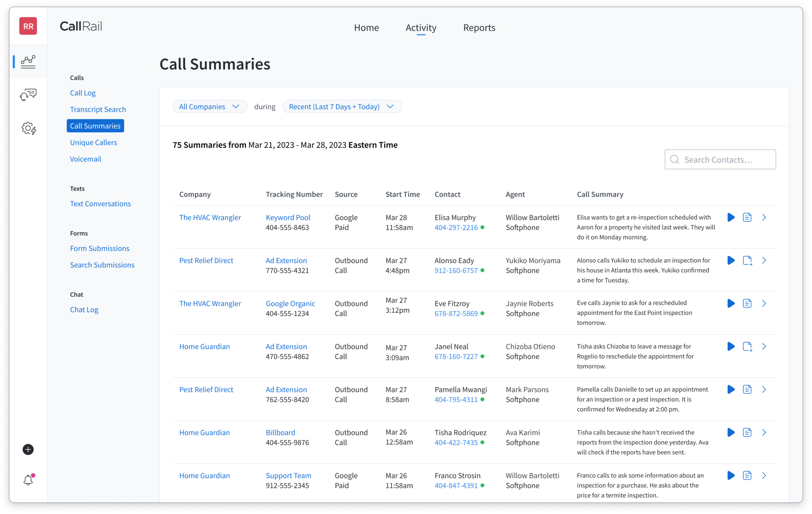The width and height of the screenshot is (812, 514).
Task: Open the Recent Last 7 Days date dropdown
Action: 342,107
